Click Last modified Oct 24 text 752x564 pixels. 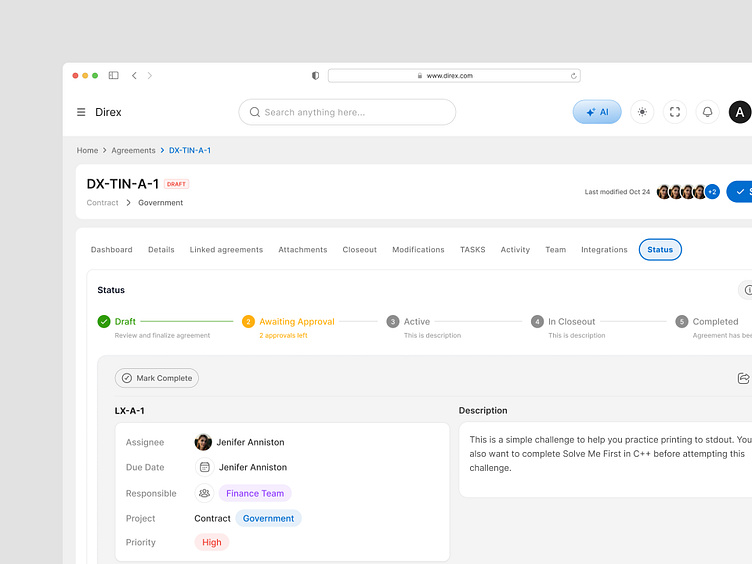[617, 192]
